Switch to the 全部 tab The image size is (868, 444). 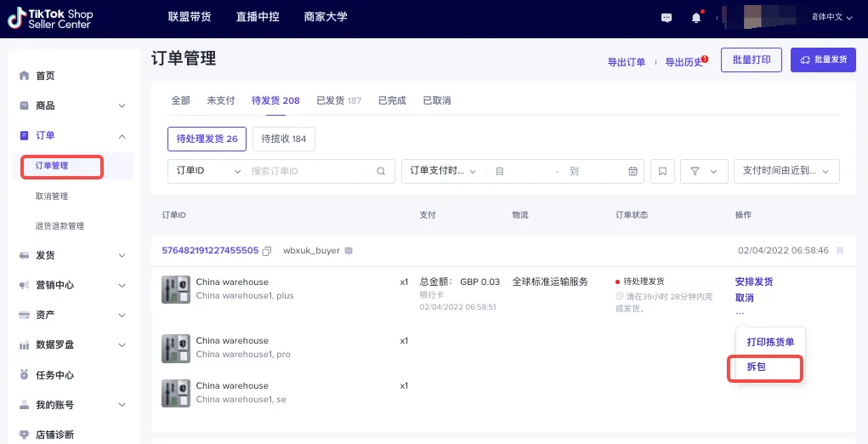coord(180,100)
